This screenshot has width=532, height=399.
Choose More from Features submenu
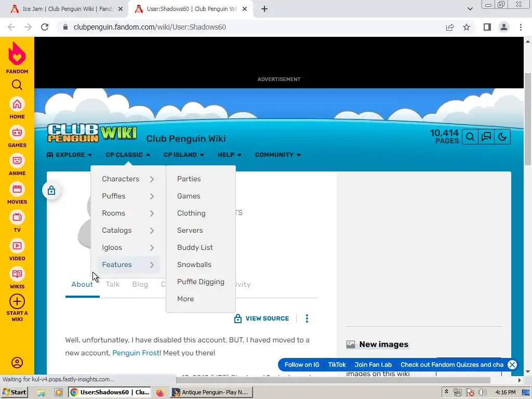(x=185, y=299)
